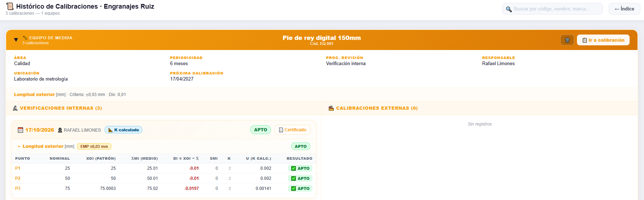Click the green check icon in row P1
This screenshot has height=200, width=644.
point(293,168)
